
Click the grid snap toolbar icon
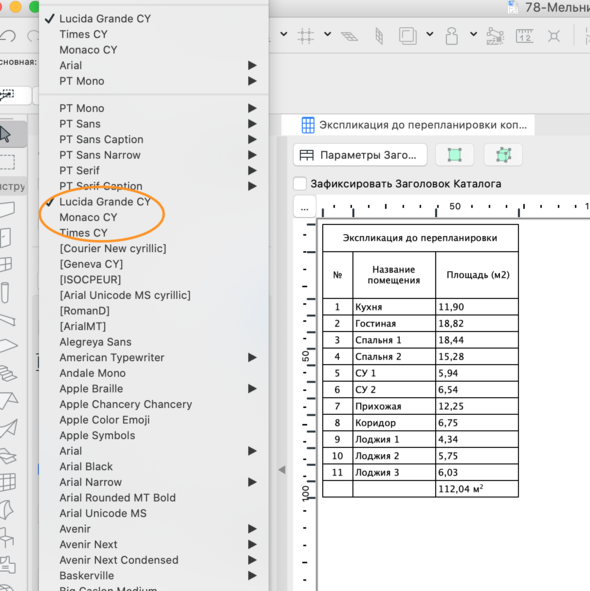(x=305, y=36)
